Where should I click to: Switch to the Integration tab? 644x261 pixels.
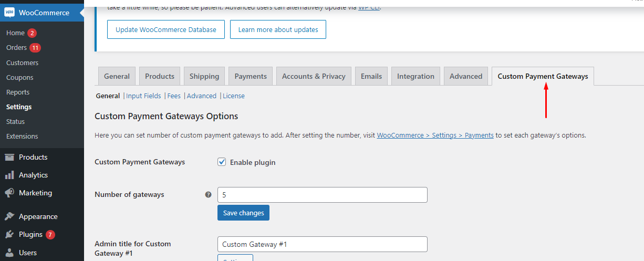416,76
